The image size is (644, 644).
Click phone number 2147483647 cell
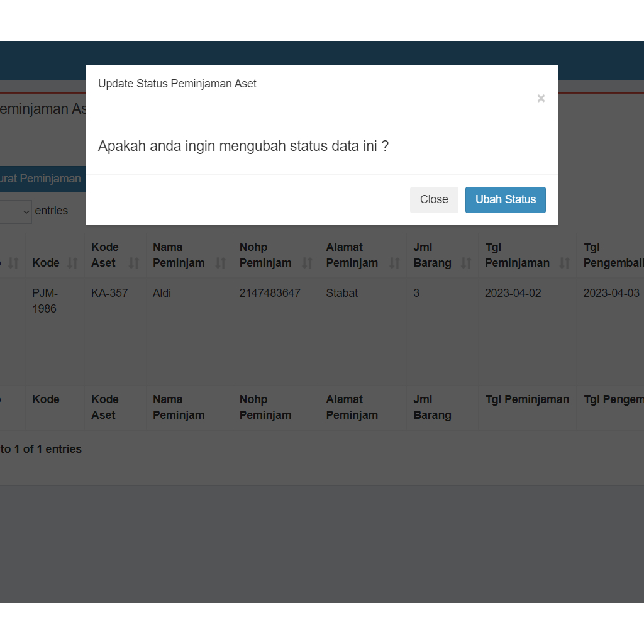pyautogui.click(x=270, y=293)
